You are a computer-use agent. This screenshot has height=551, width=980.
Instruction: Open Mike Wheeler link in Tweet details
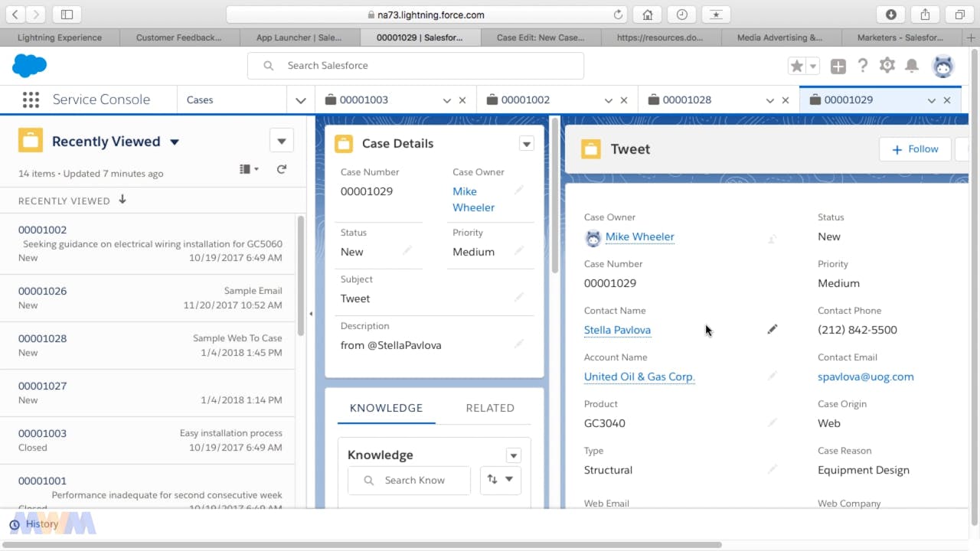click(640, 236)
